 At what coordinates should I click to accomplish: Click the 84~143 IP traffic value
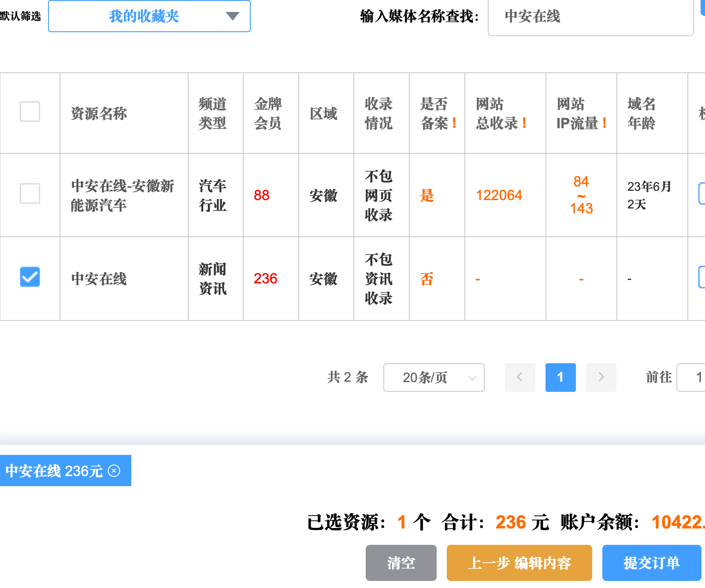click(581, 195)
